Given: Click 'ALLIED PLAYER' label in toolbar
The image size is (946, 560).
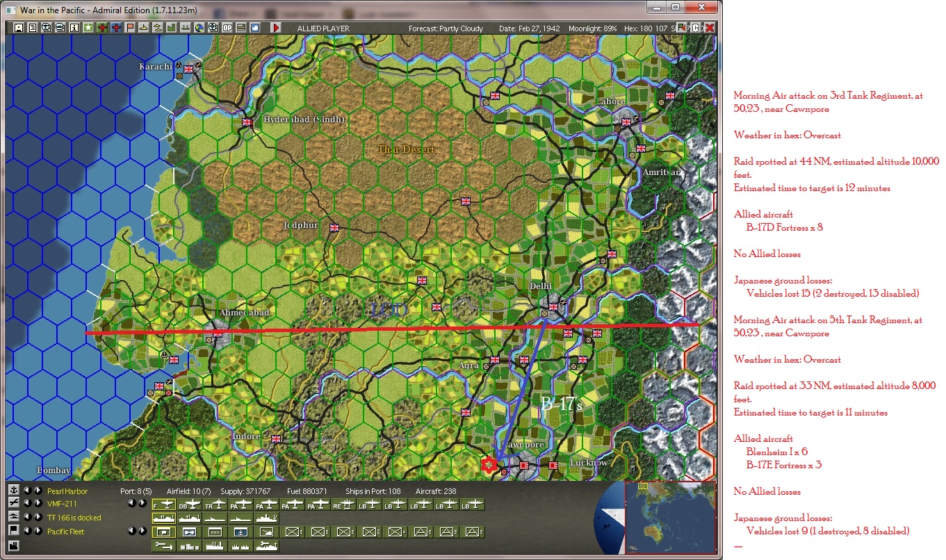Looking at the screenshot, I should (323, 28).
